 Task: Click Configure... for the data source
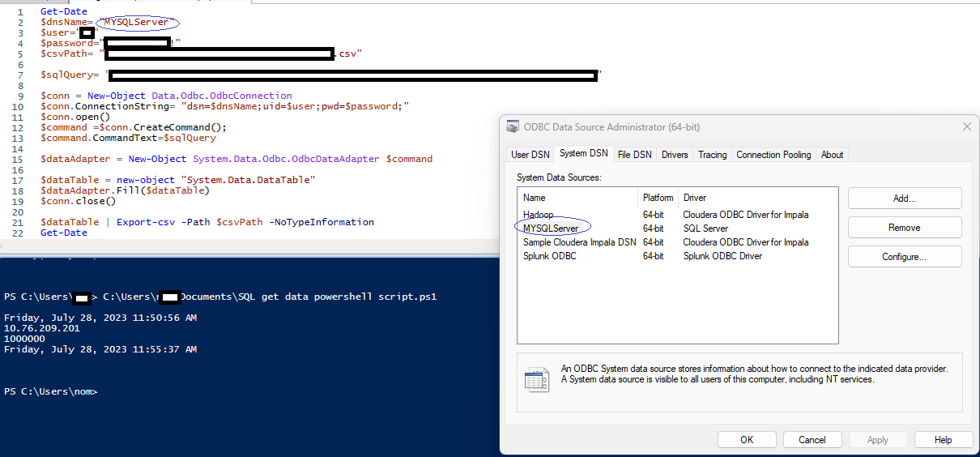pyautogui.click(x=905, y=257)
